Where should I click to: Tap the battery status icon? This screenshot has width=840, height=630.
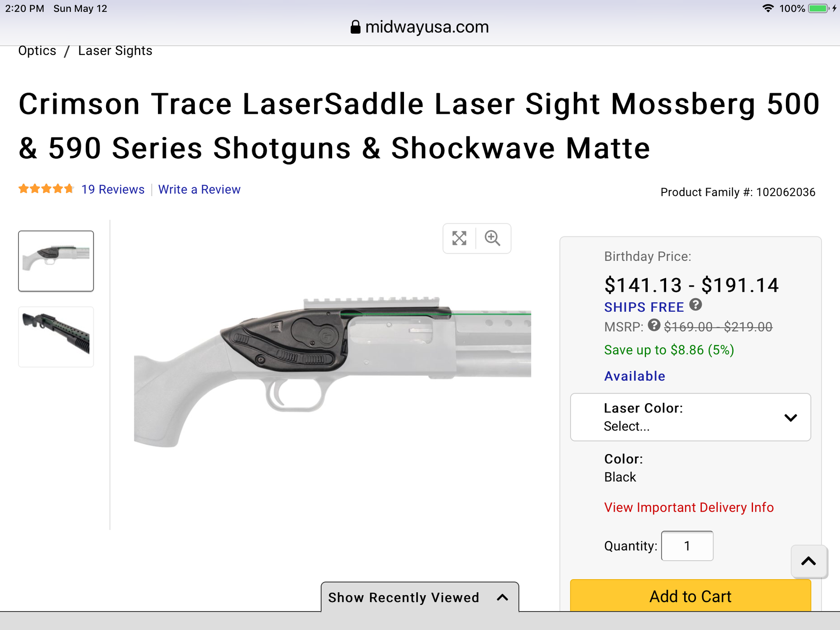point(818,8)
